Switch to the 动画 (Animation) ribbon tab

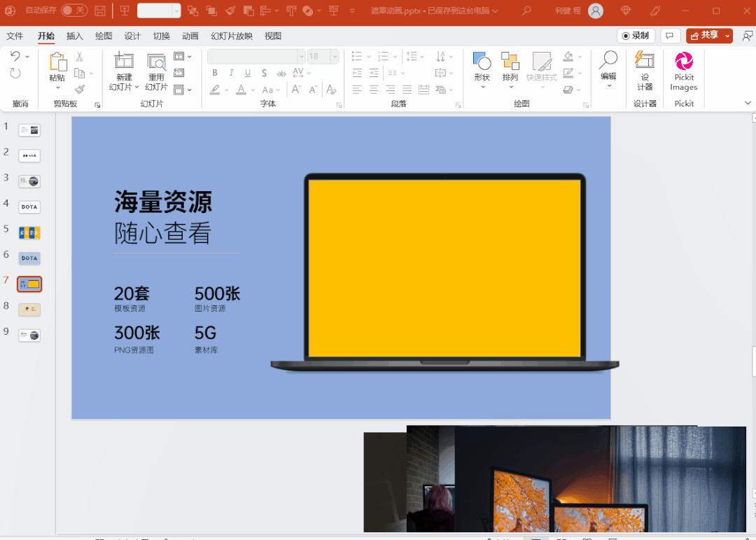tap(190, 36)
